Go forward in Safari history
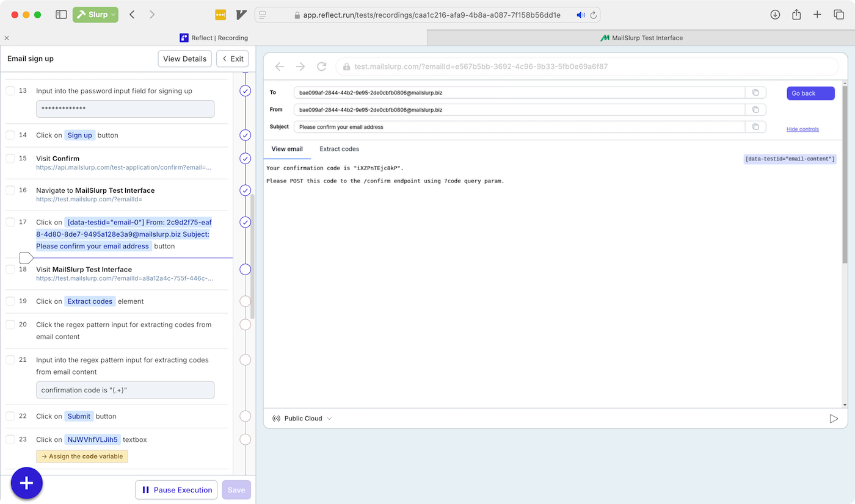The width and height of the screenshot is (855, 504). (x=152, y=15)
